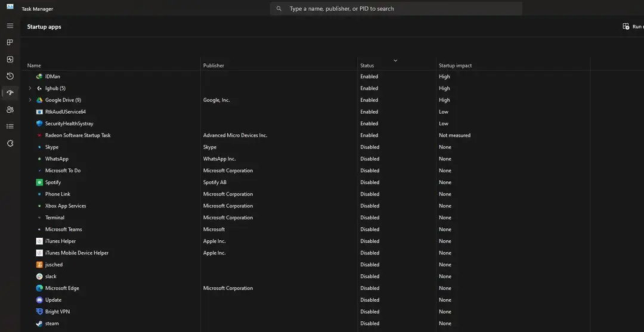Click the Bright VPN icon
This screenshot has height=332, width=644.
pyautogui.click(x=39, y=312)
